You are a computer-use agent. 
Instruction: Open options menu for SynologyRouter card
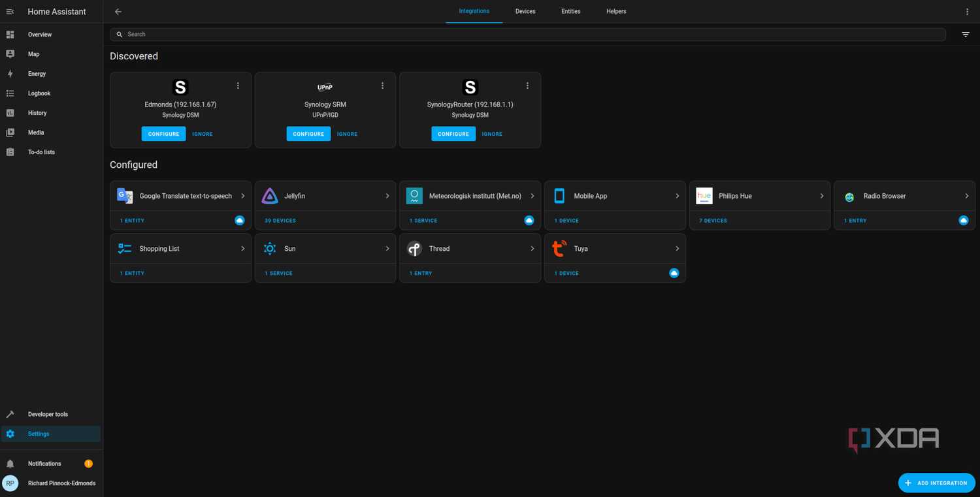[528, 86]
